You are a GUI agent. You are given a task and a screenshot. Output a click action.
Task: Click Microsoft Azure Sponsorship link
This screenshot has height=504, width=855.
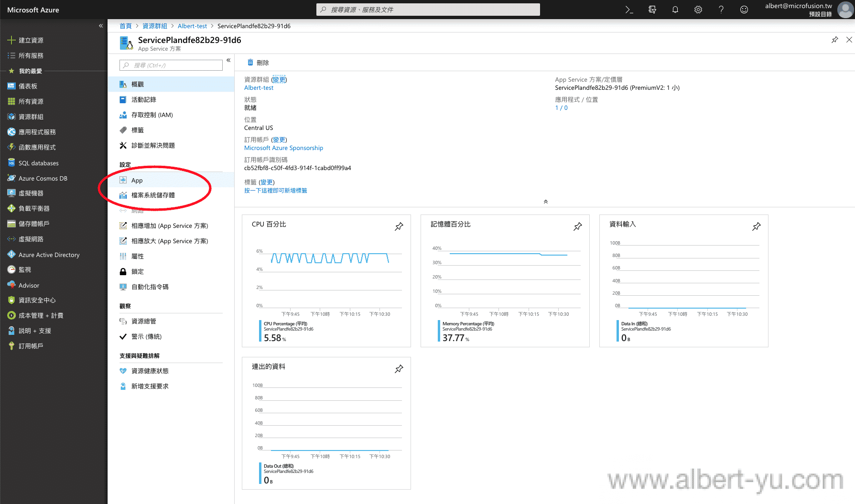click(x=283, y=148)
